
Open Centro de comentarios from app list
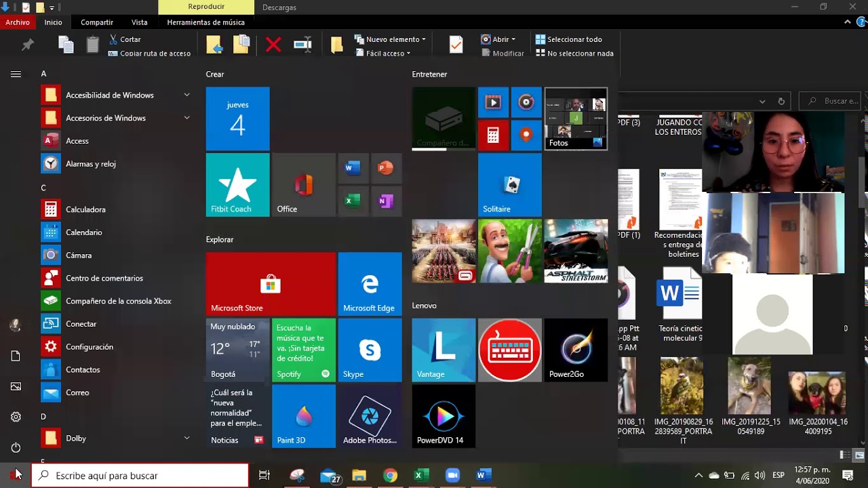click(x=115, y=278)
